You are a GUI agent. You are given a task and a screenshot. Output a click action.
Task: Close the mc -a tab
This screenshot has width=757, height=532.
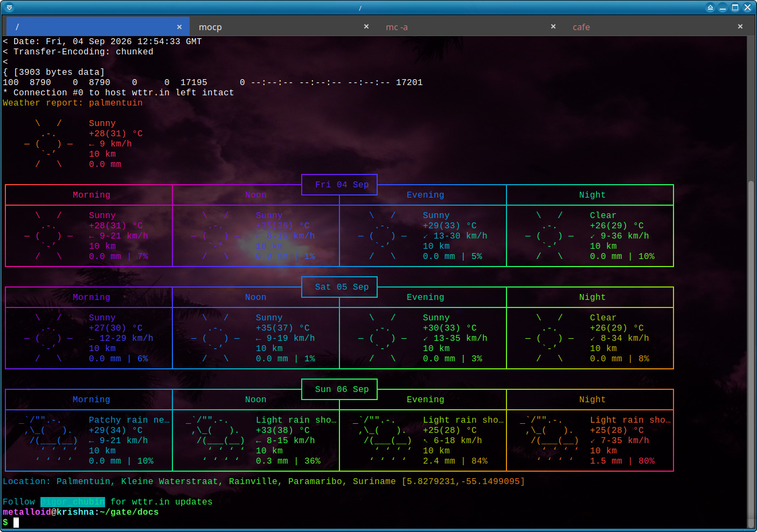click(x=553, y=26)
